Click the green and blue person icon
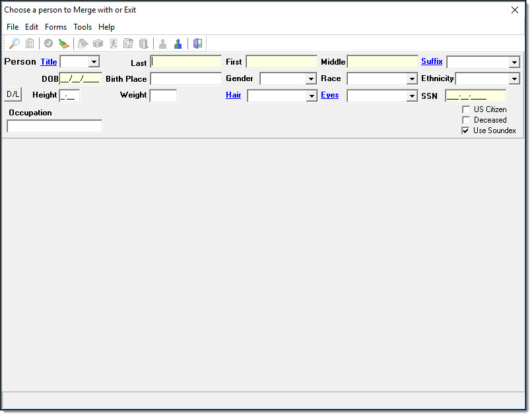The image size is (532, 416). [178, 44]
